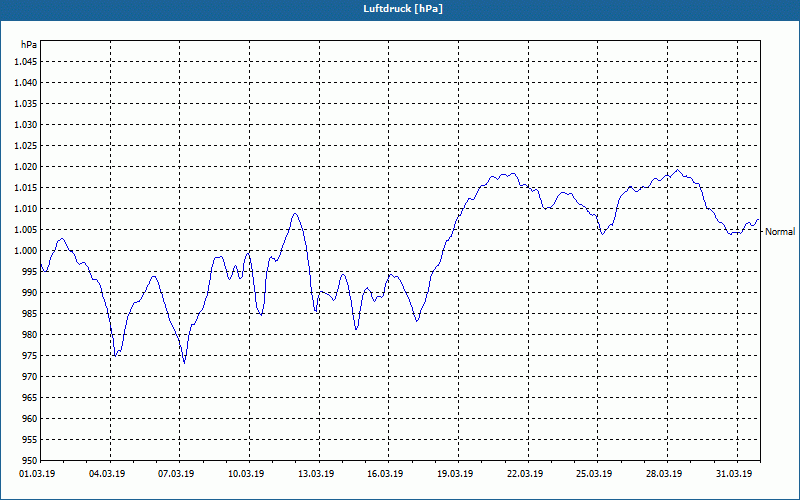
Task: Click the 960 y-axis value
Action: pyautogui.click(x=30, y=419)
